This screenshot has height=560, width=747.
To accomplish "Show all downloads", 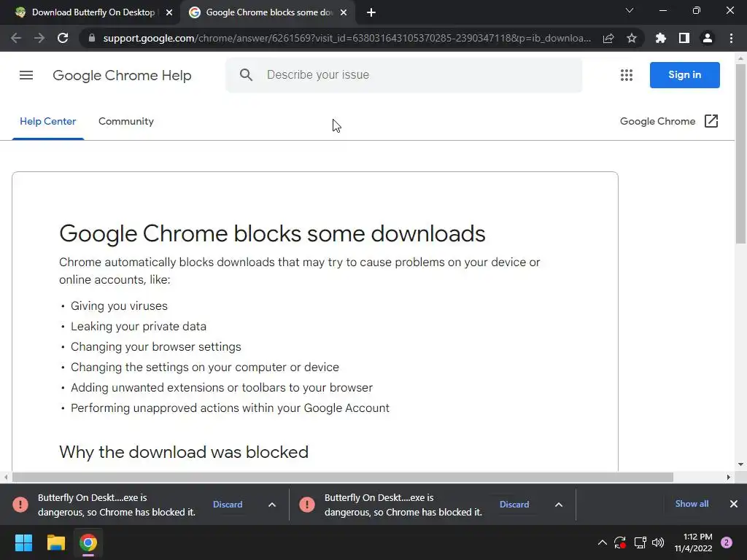I will [x=692, y=504].
